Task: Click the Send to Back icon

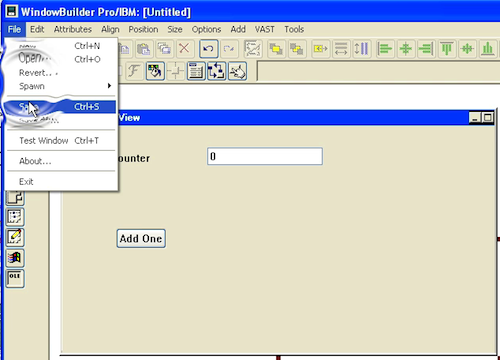Action: pos(296,49)
